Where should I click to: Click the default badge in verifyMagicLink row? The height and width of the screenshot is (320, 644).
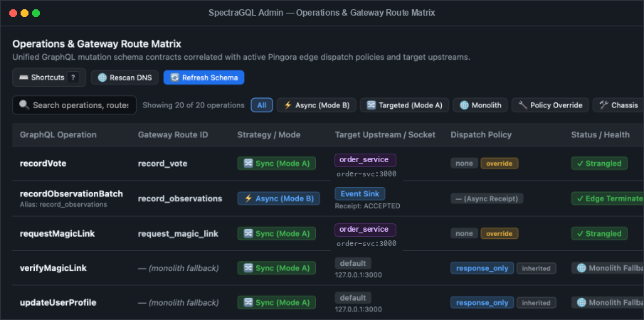click(x=353, y=263)
